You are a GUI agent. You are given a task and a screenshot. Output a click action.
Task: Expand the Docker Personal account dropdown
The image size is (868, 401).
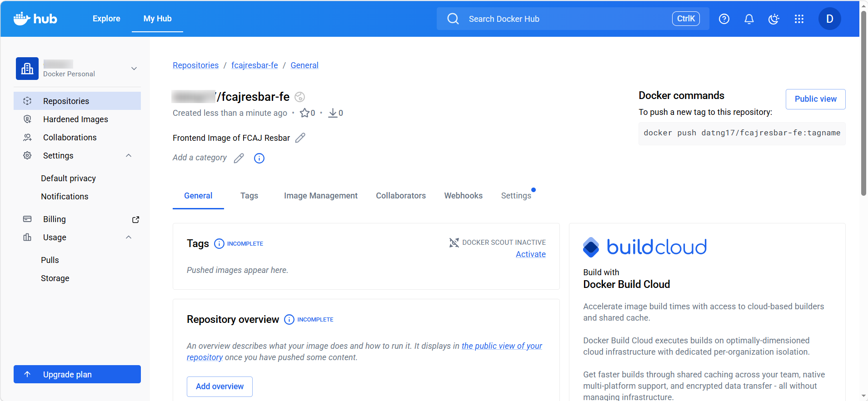point(134,69)
